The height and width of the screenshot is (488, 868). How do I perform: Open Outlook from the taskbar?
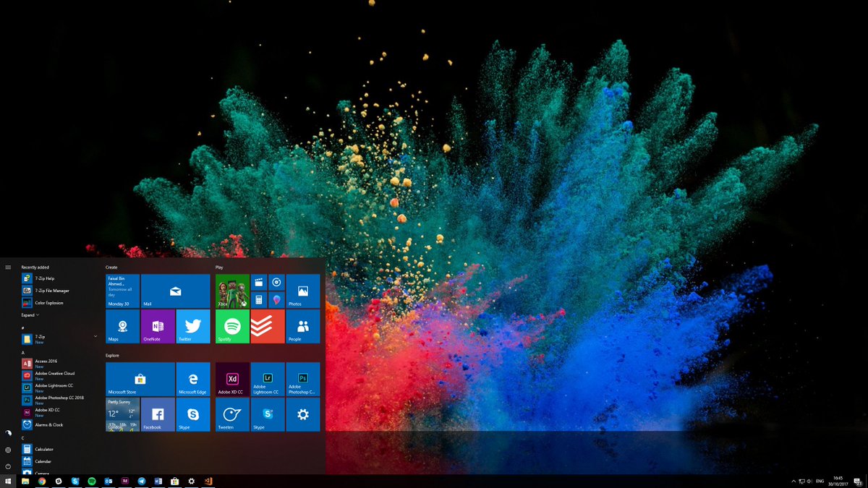click(x=109, y=481)
